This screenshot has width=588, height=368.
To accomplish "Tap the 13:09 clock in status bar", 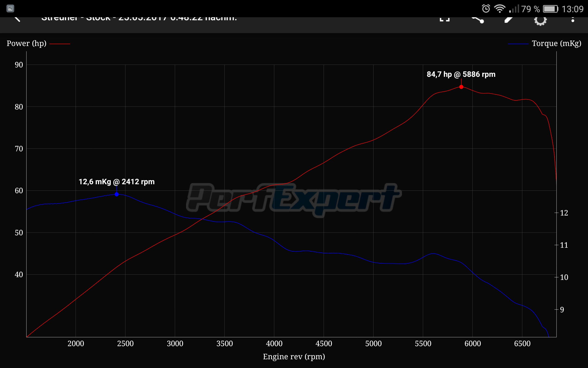I will pyautogui.click(x=572, y=9).
